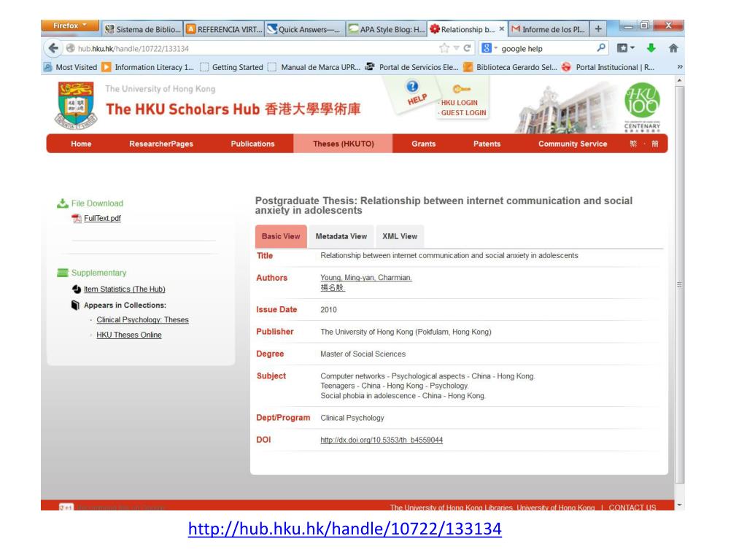Show more bookmarks via the chevron

(680, 67)
